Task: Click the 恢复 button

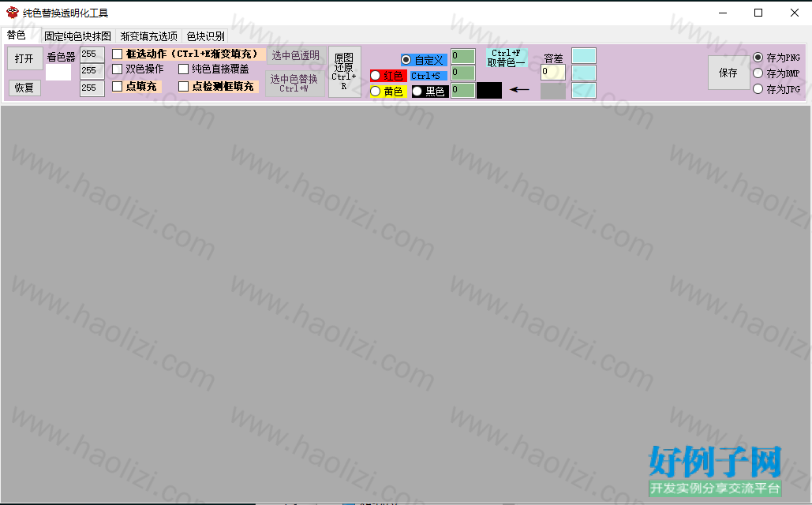Action: click(24, 88)
